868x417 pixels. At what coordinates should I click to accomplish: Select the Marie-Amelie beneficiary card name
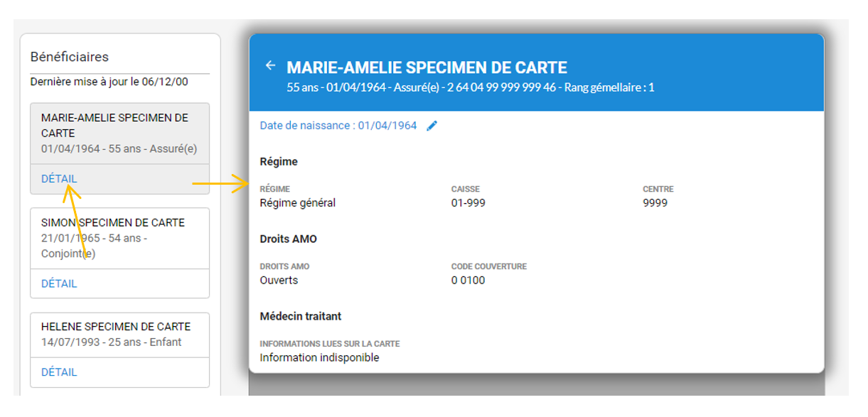114,125
